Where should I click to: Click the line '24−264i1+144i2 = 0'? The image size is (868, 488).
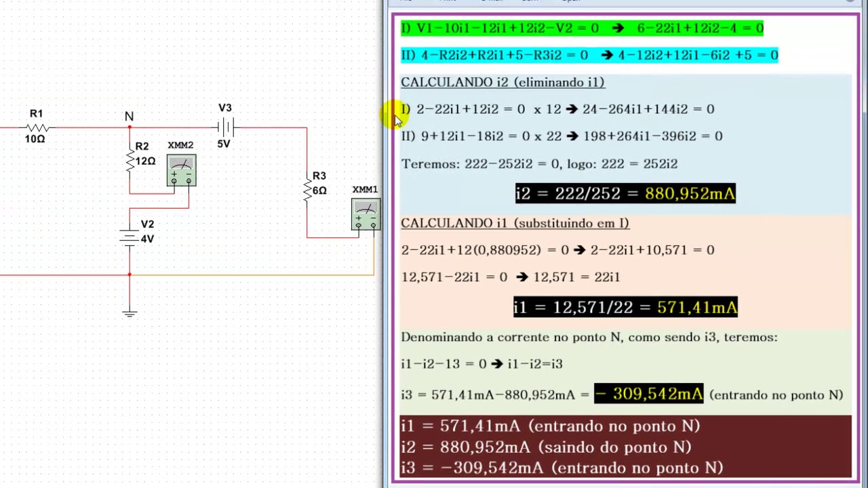[648, 109]
